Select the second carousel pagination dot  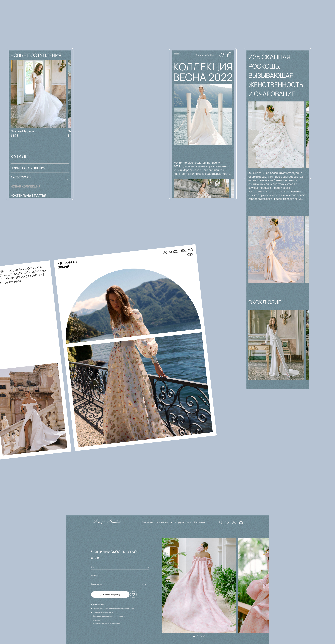coord(197,636)
